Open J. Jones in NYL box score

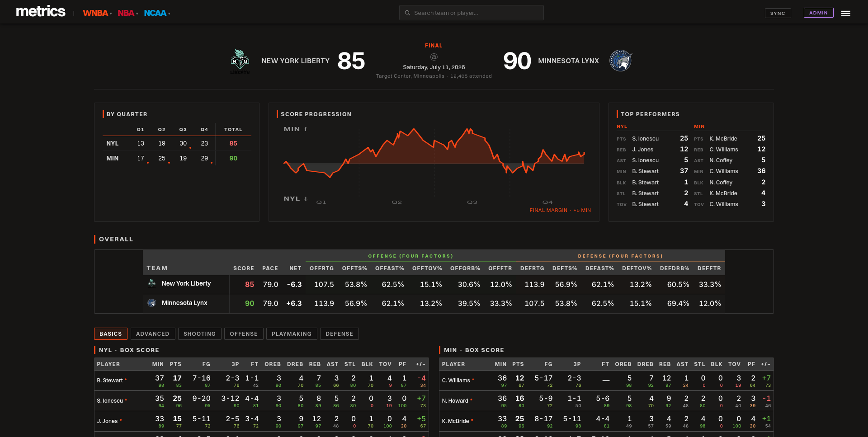pyautogui.click(x=107, y=421)
